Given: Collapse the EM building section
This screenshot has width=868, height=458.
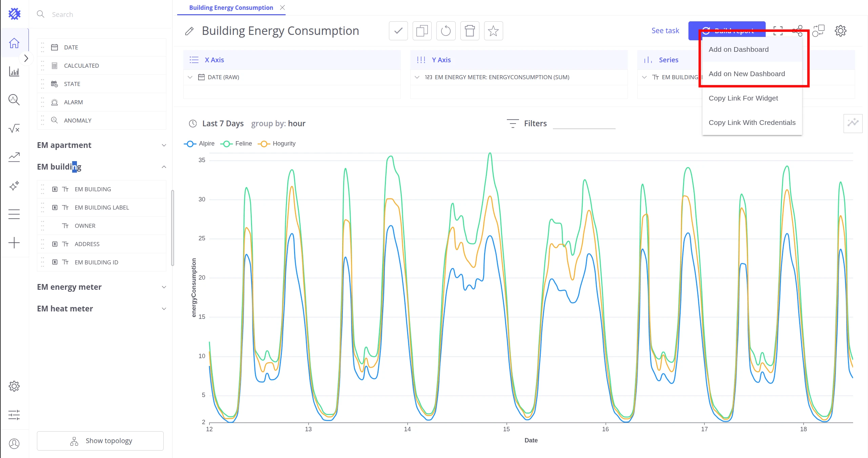Looking at the screenshot, I should (102, 167).
